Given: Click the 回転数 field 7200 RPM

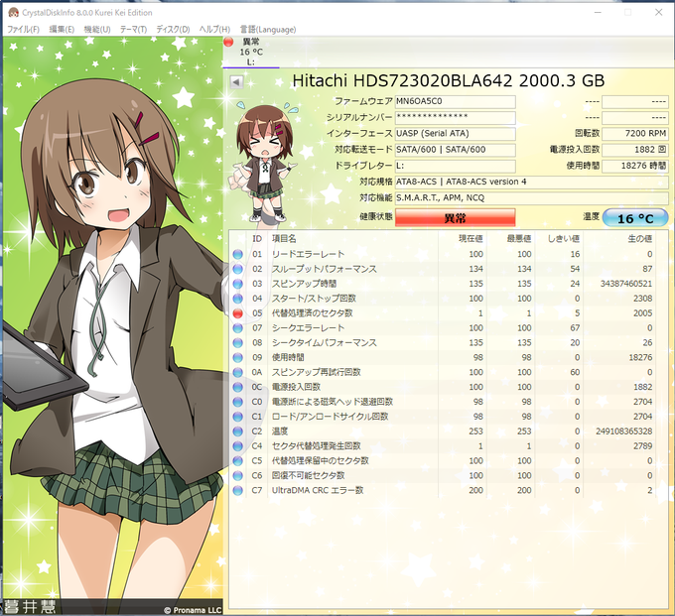Looking at the screenshot, I should 635,134.
